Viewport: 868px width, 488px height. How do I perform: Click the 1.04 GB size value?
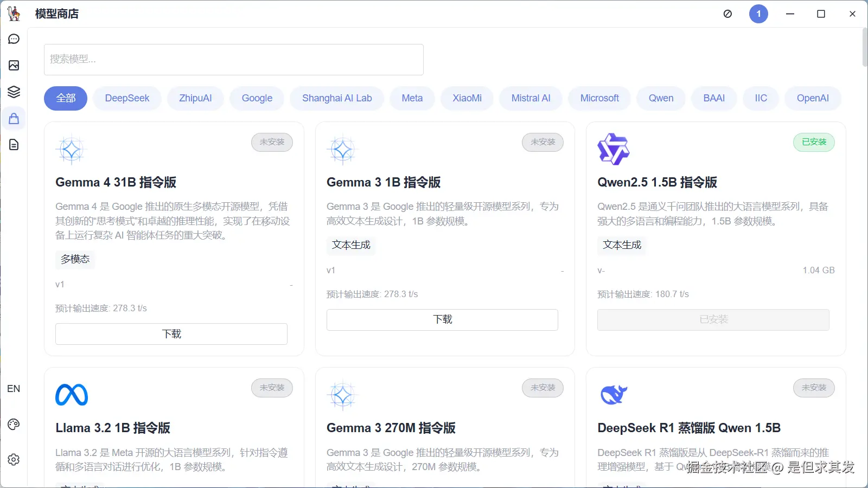(819, 270)
